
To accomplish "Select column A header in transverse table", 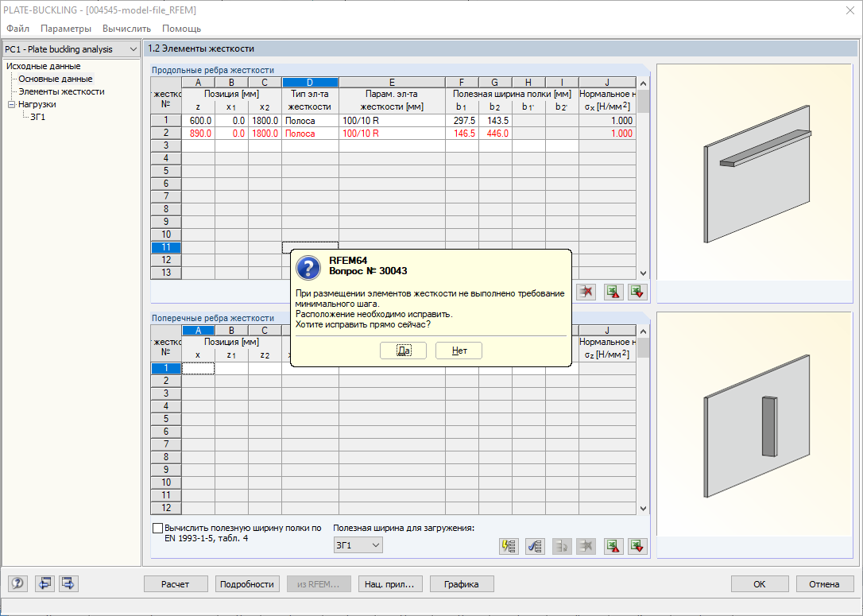I will click(x=198, y=331).
